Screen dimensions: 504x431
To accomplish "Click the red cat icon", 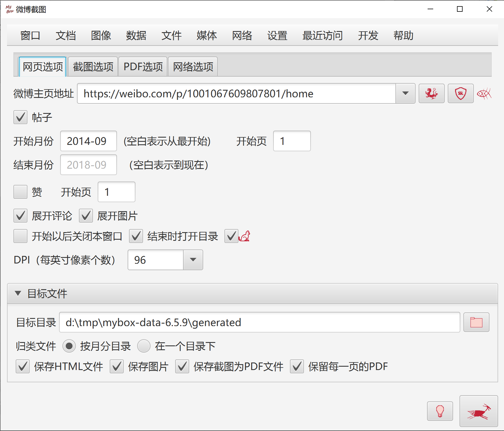I will [x=244, y=236].
